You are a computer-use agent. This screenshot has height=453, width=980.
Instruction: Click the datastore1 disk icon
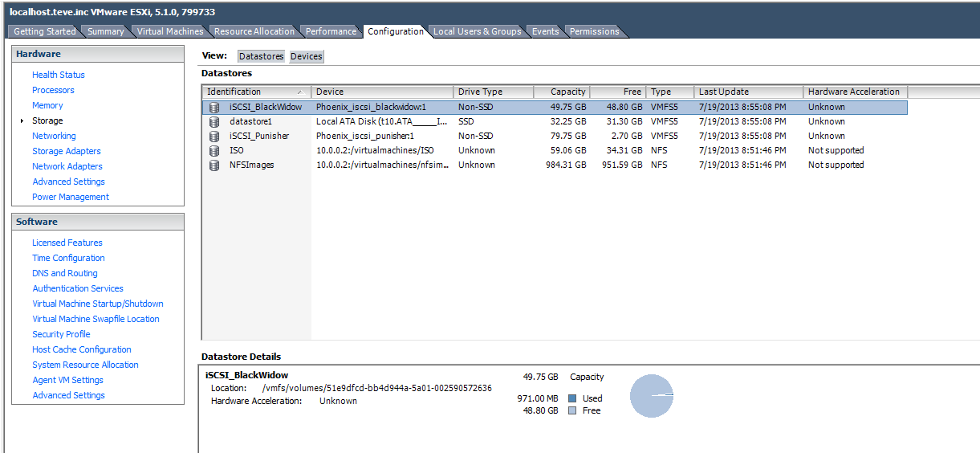(213, 121)
